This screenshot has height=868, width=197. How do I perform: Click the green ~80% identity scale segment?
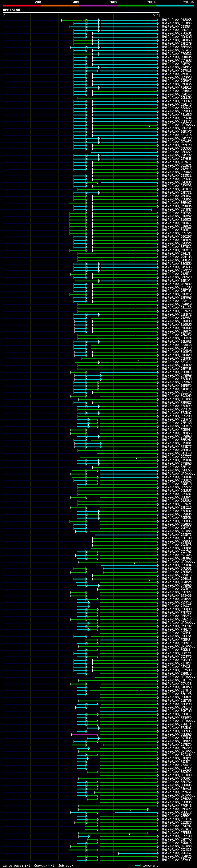(x=137, y=6)
